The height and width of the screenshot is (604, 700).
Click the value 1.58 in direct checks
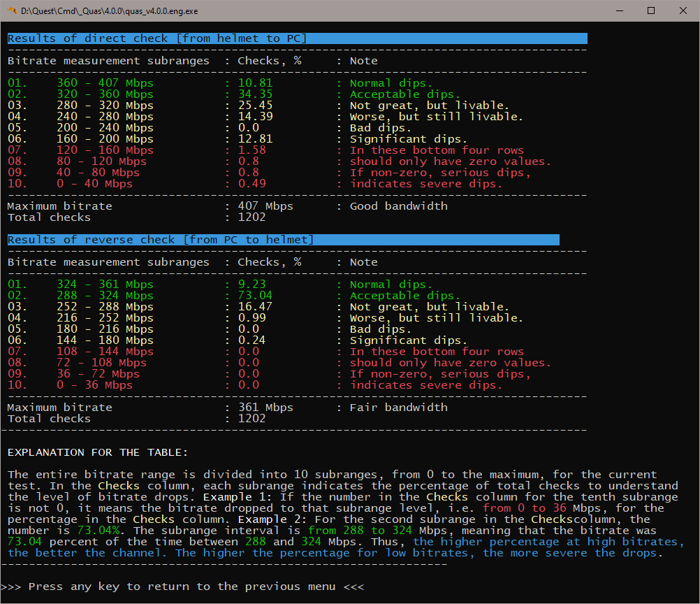tap(251, 150)
